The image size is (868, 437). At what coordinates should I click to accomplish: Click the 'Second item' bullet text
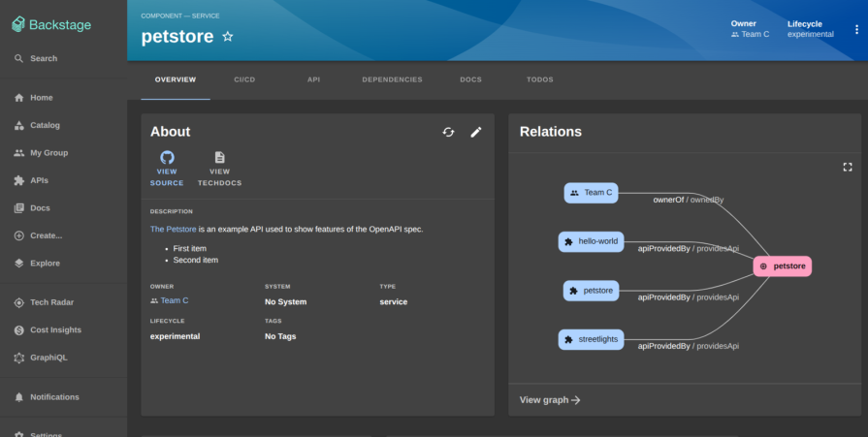pyautogui.click(x=195, y=260)
